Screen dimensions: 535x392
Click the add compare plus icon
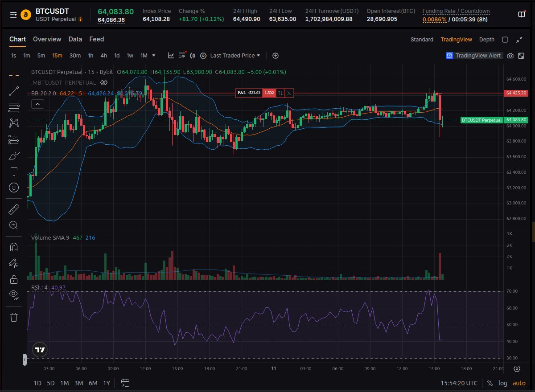[276, 56]
